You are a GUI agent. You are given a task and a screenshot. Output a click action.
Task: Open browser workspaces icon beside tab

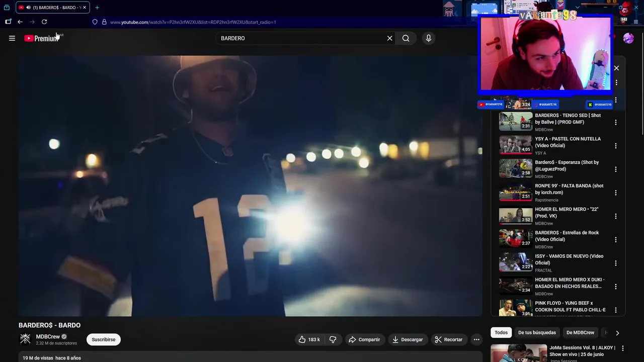7,8
